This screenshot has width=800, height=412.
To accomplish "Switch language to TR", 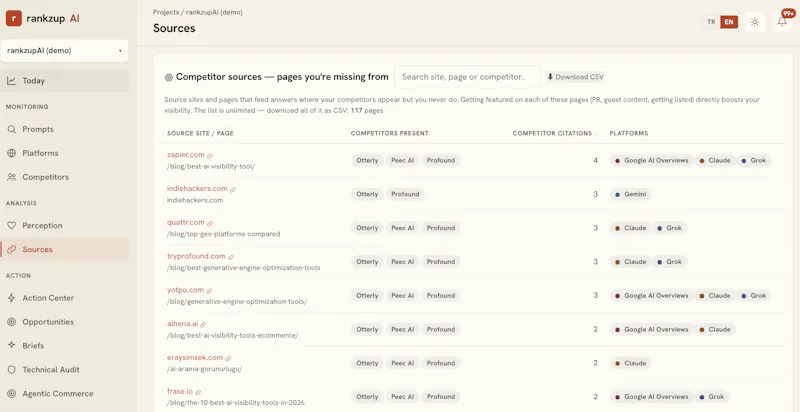I will (711, 22).
